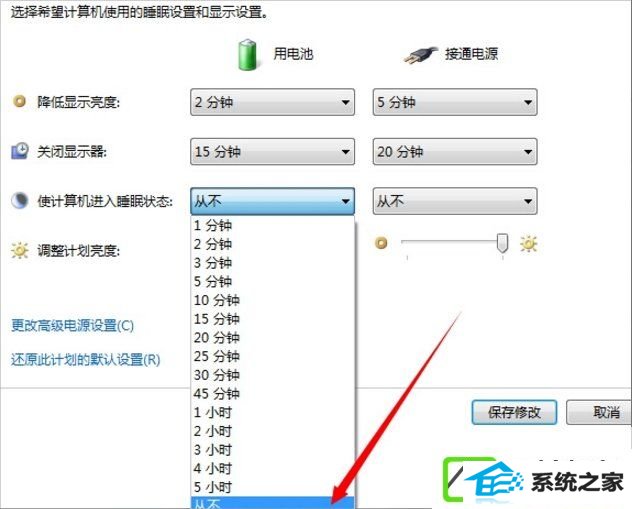Image resolution: width=632 pixels, height=509 pixels.
Task: Click the adjust plan brightness sun icon
Action: pos(19,250)
